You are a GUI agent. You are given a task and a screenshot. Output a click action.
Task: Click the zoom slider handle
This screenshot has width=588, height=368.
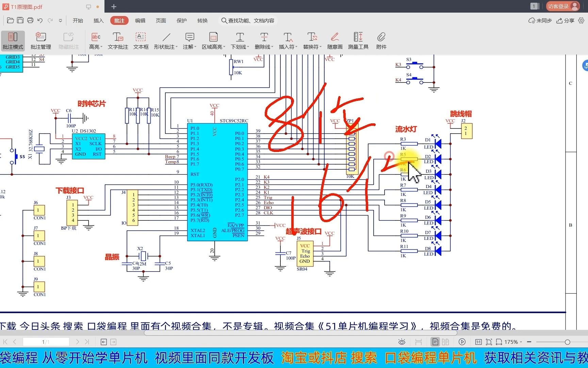coord(568,342)
